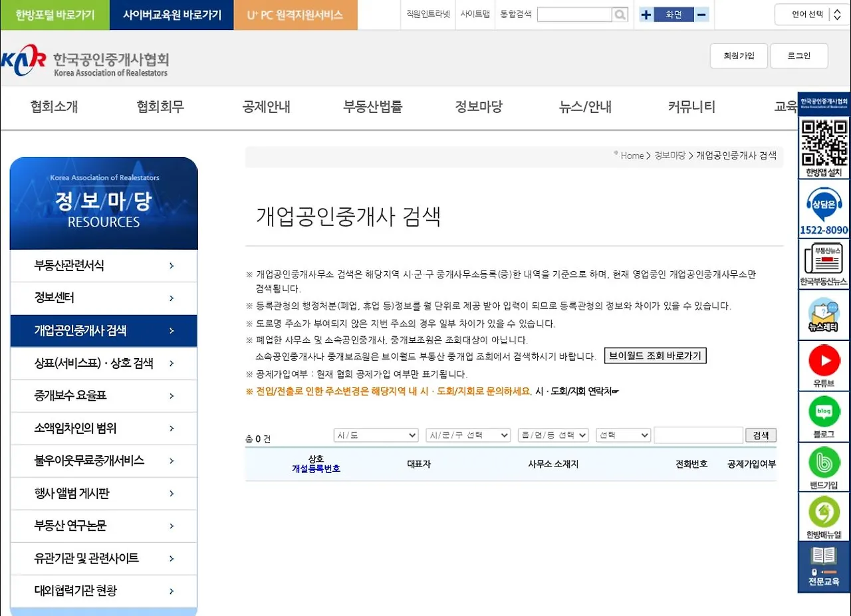Click the 검색 search button
The width and height of the screenshot is (851, 616).
(x=761, y=435)
